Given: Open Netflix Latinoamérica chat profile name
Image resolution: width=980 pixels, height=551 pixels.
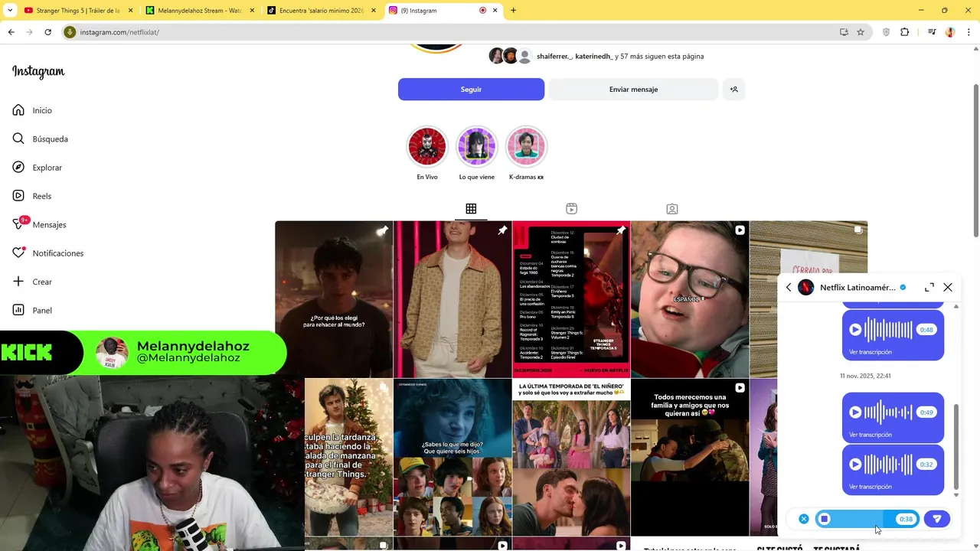Looking at the screenshot, I should pyautogui.click(x=857, y=287).
